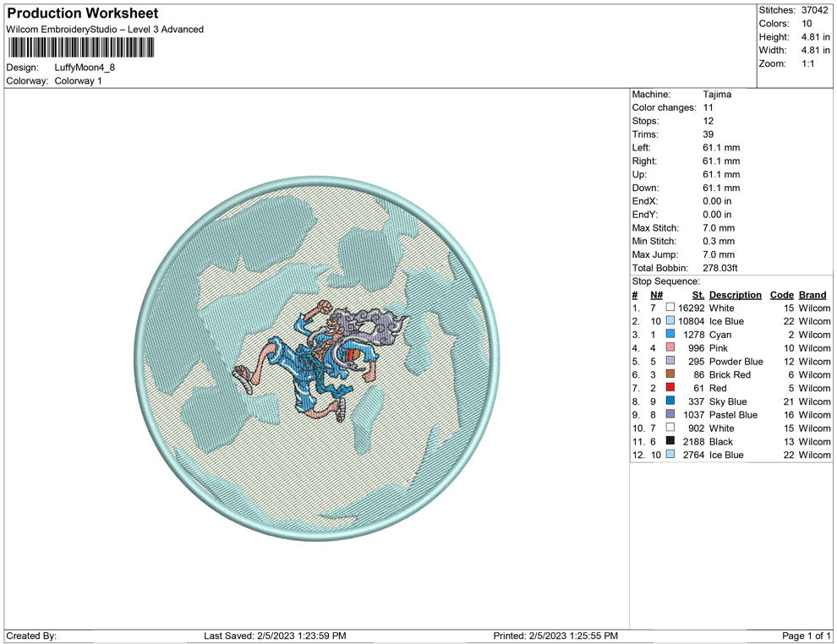The image size is (837, 644).
Task: Click the Page 1 of 1 footer text
Action: 807,636
